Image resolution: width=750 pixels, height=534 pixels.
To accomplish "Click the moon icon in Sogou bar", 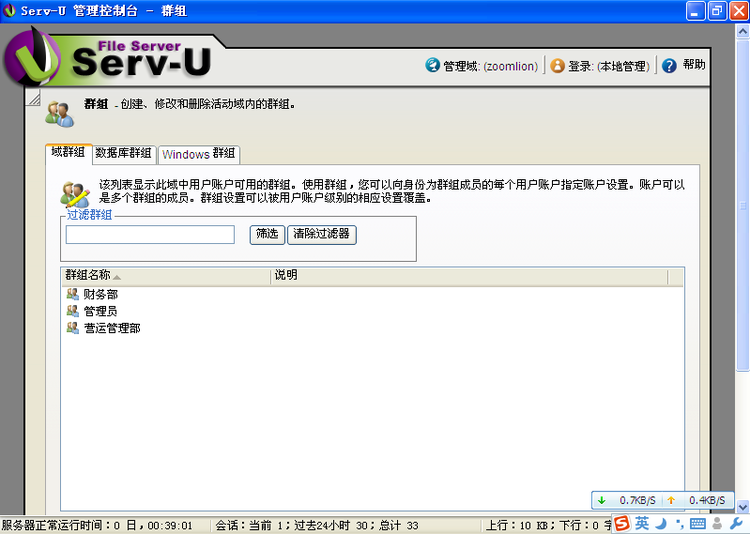I will pos(661,523).
